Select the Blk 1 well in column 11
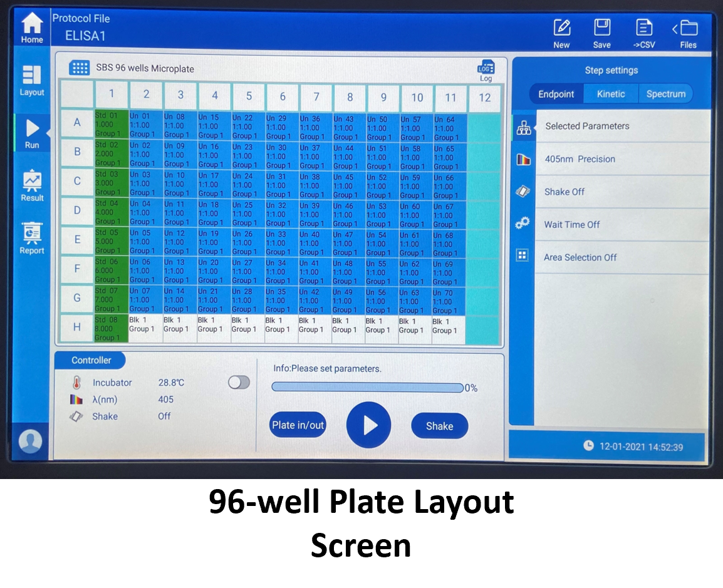The height and width of the screenshot is (588, 723). (x=449, y=330)
